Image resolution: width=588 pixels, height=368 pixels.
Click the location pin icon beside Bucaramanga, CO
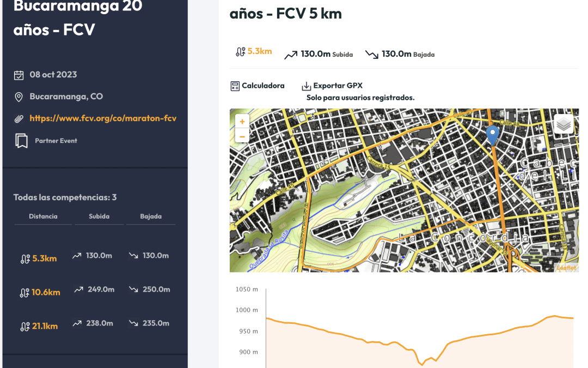[19, 97]
